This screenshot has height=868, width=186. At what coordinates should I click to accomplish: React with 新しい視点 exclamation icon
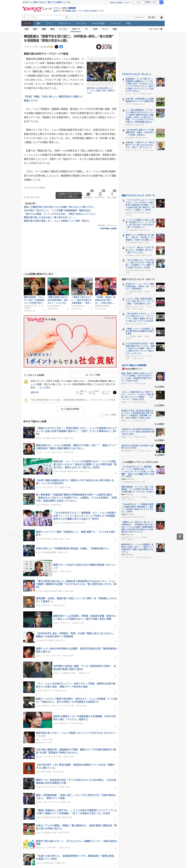[112, 194]
